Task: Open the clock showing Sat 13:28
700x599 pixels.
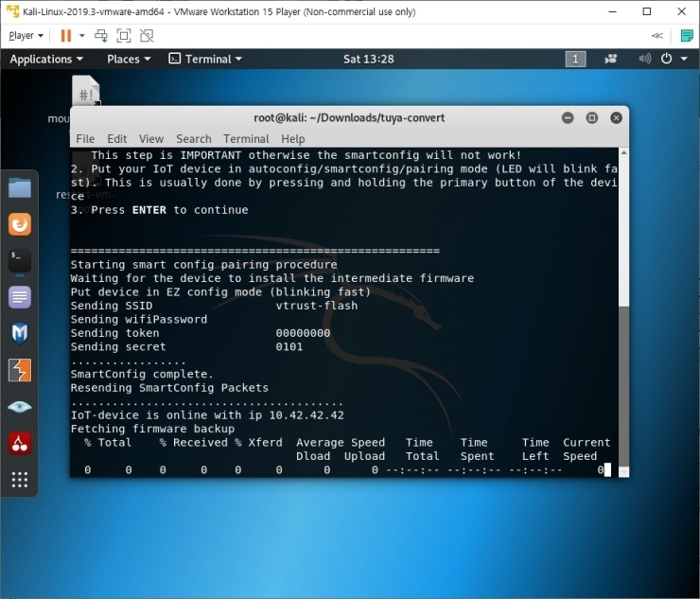Action: [x=368, y=59]
